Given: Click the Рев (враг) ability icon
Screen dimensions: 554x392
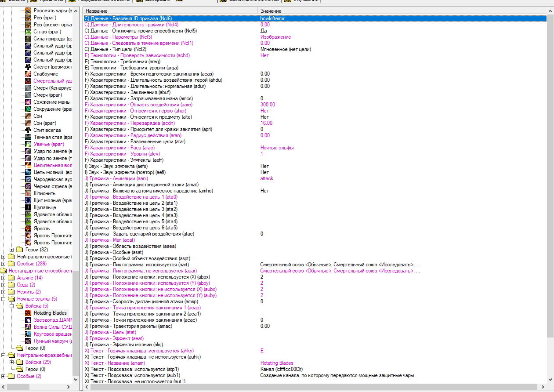Looking at the screenshot, I should click(28, 18).
